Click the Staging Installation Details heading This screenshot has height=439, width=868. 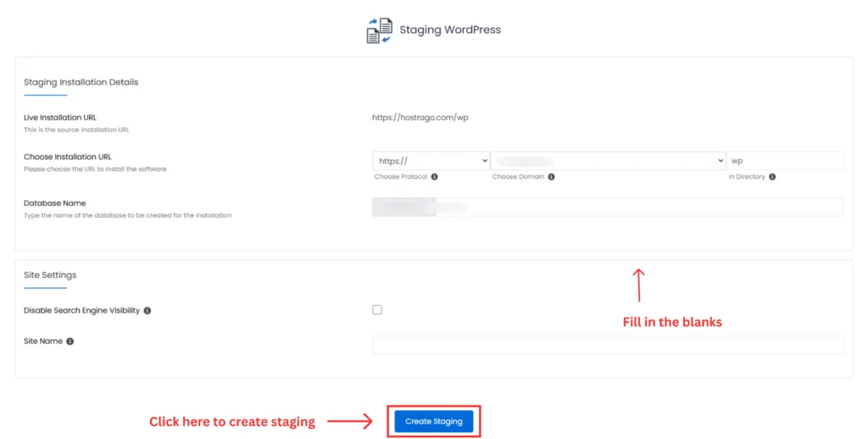[81, 82]
